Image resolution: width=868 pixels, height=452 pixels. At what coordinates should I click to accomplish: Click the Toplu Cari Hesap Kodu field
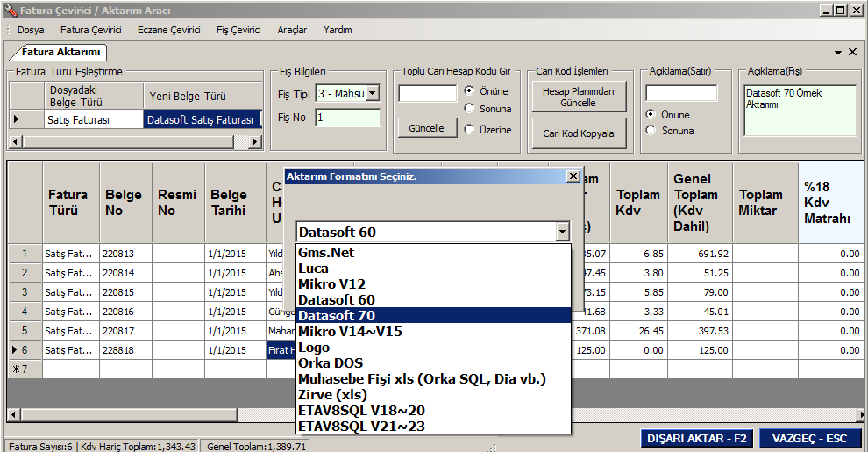(x=427, y=93)
